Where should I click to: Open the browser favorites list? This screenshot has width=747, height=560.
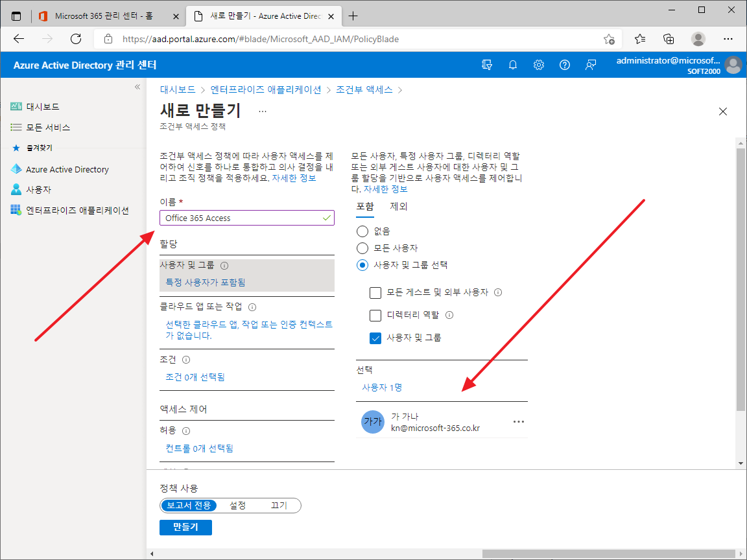640,39
